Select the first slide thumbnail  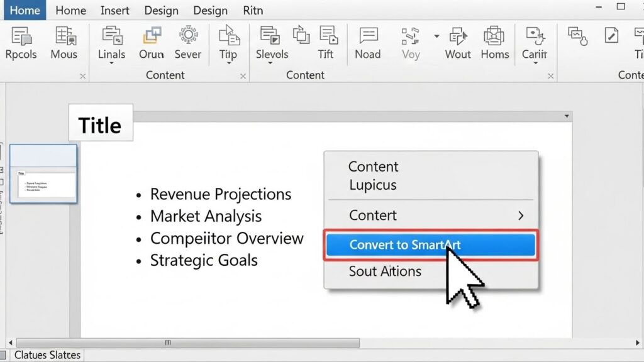(43, 174)
